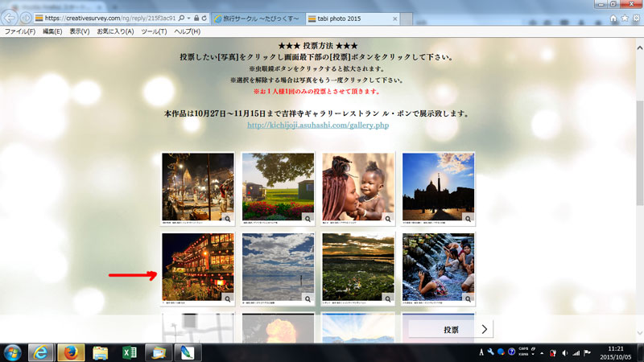Switch to the tabi photo 2015 tab
This screenshot has width=644, height=362.
tap(353, 19)
